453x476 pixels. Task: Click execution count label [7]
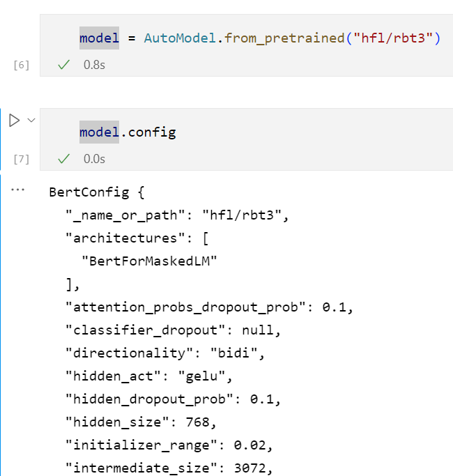tap(22, 160)
